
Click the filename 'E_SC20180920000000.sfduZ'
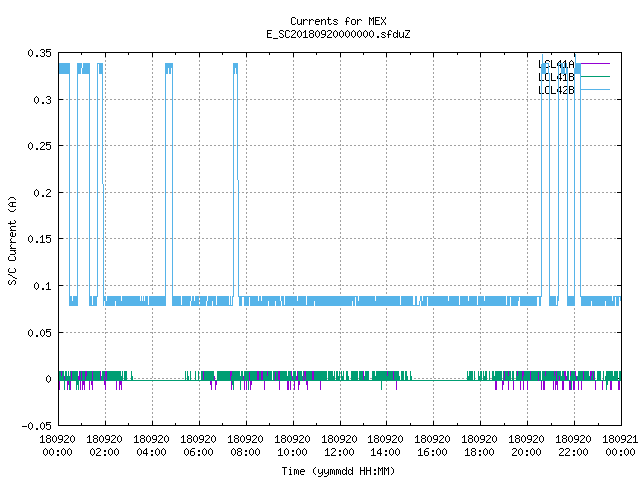tap(338, 34)
